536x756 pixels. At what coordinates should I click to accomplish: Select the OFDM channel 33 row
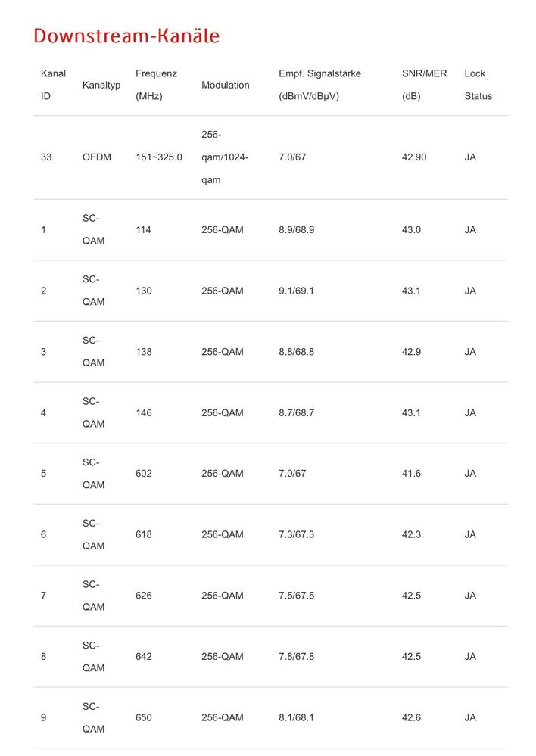(271, 157)
